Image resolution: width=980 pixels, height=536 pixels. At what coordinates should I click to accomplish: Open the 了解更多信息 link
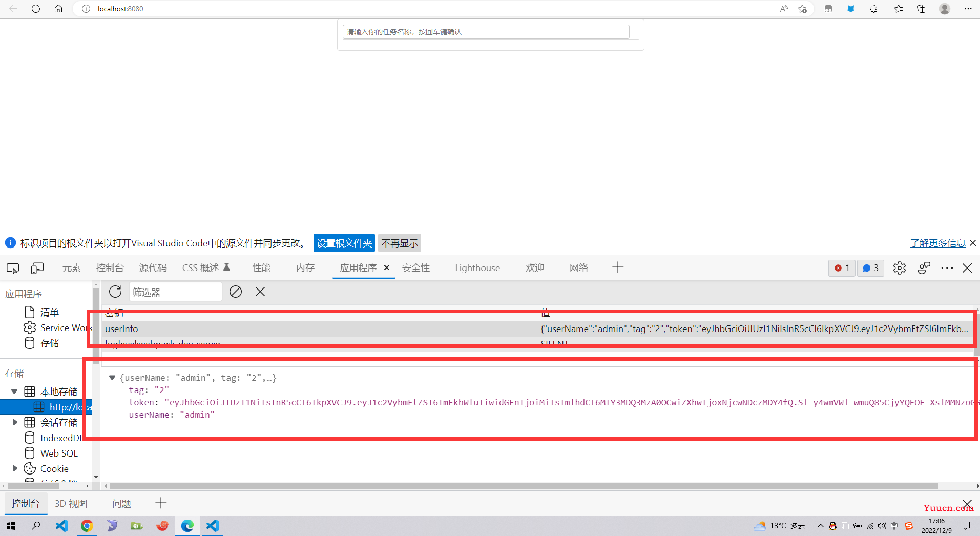pos(938,243)
